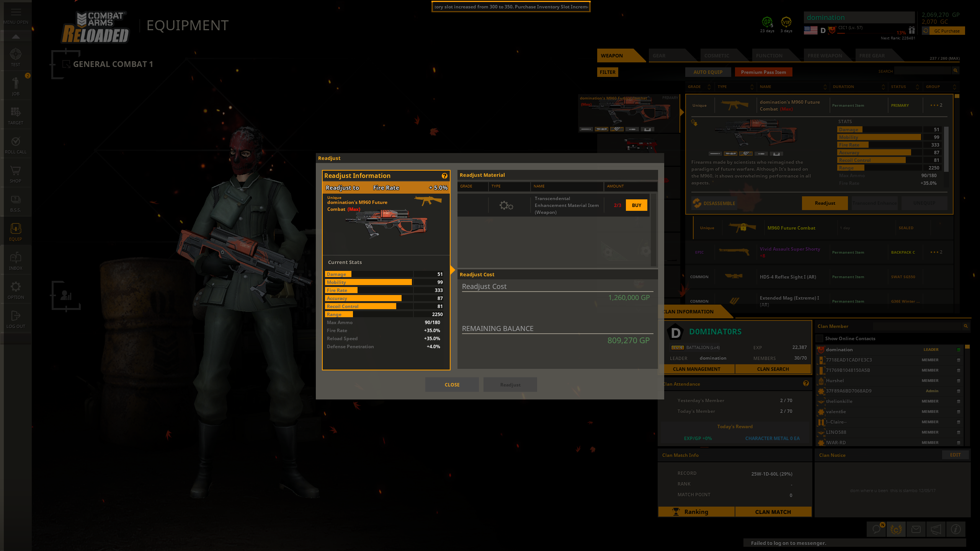Image resolution: width=980 pixels, height=551 pixels.
Task: Open the Job sidebar icon
Action: (x=16, y=83)
